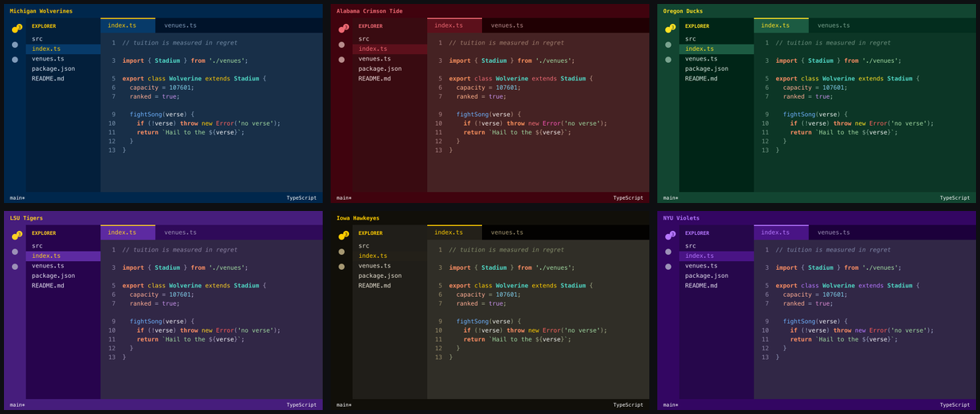Expand src folder in Iowa Hawkeyes explorer
Screen dimensions: 980x414
(390, 246)
